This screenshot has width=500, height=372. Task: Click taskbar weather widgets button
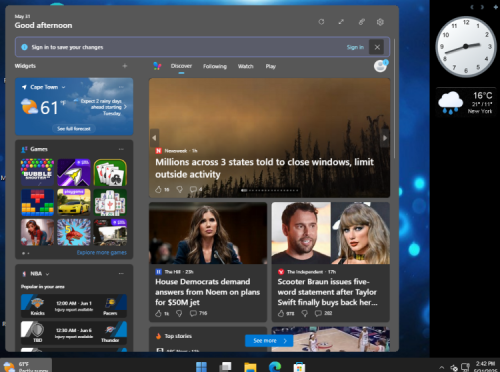(26, 366)
